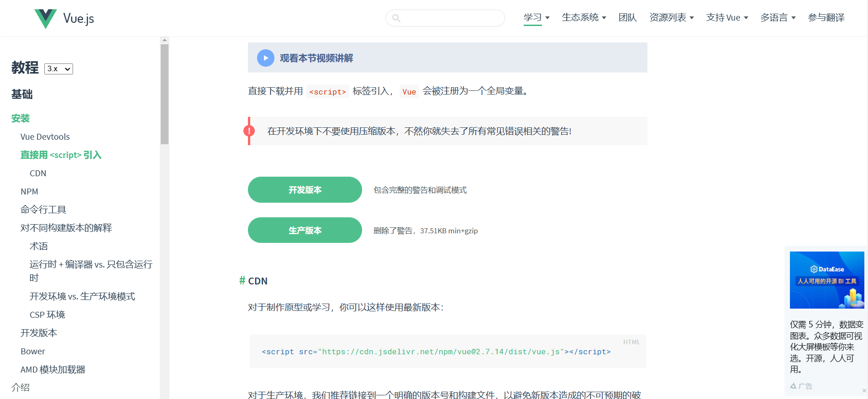Click the ad info triangle icon

tap(793, 386)
